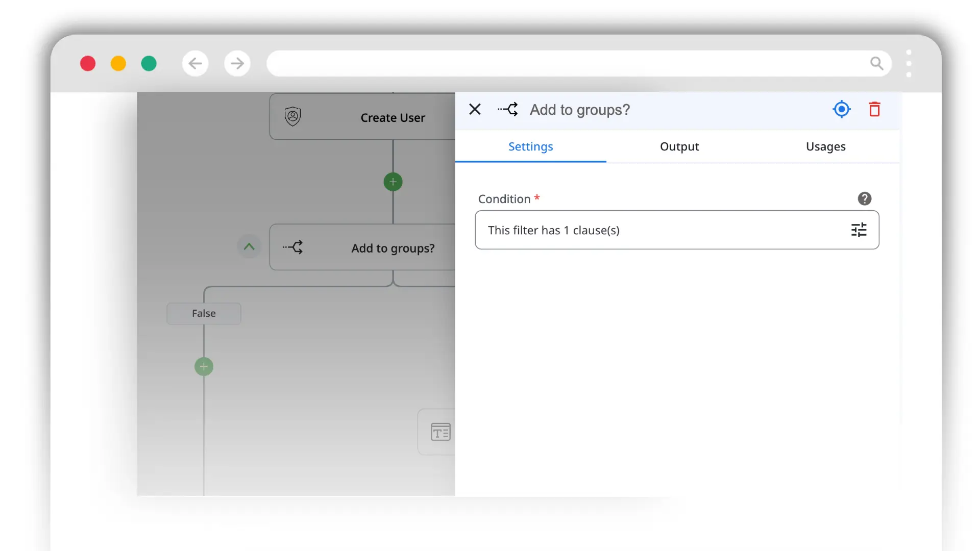
Task: Locate step with the blue target icon
Action: pos(841,109)
